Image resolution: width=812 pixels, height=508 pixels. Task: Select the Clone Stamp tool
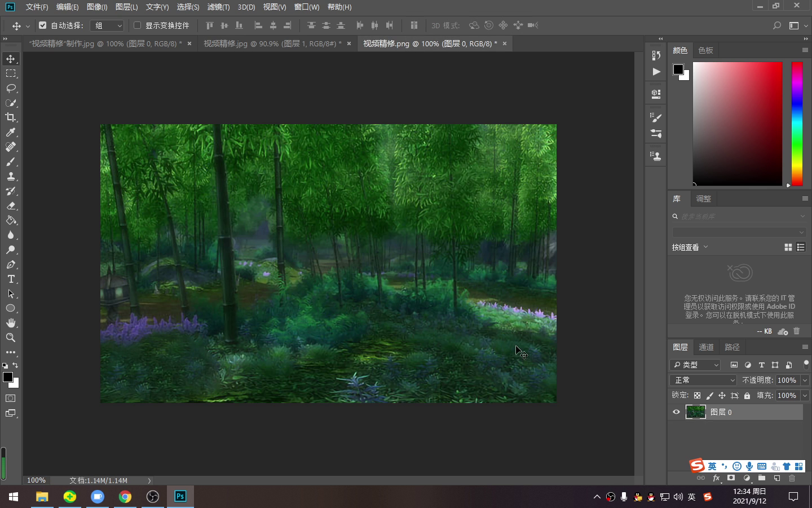click(11, 176)
